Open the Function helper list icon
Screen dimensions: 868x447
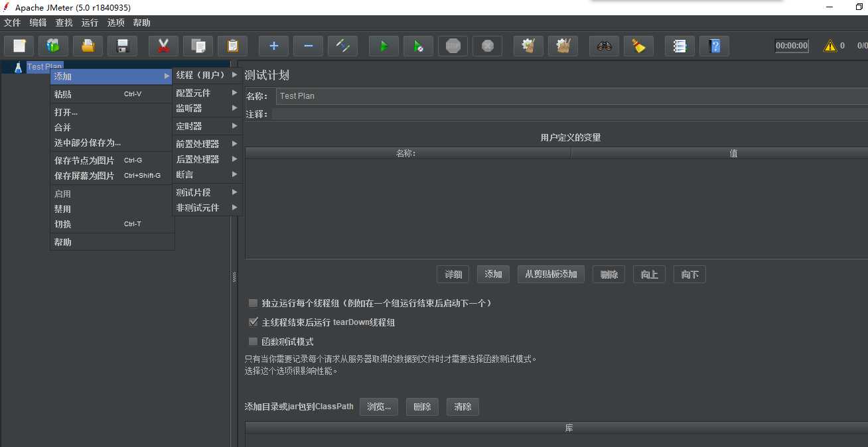(x=680, y=46)
